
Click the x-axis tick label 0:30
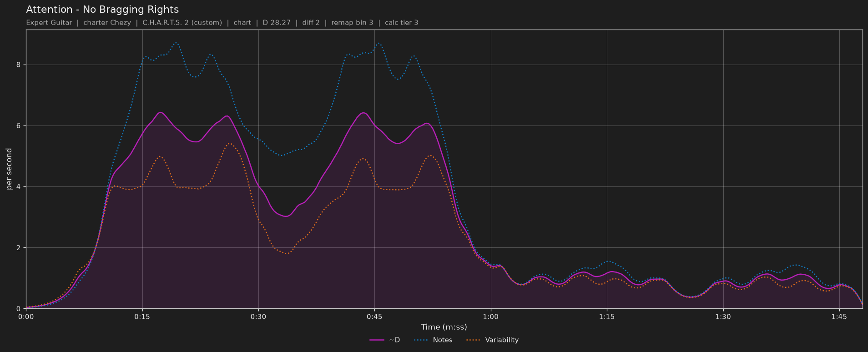pos(258,317)
